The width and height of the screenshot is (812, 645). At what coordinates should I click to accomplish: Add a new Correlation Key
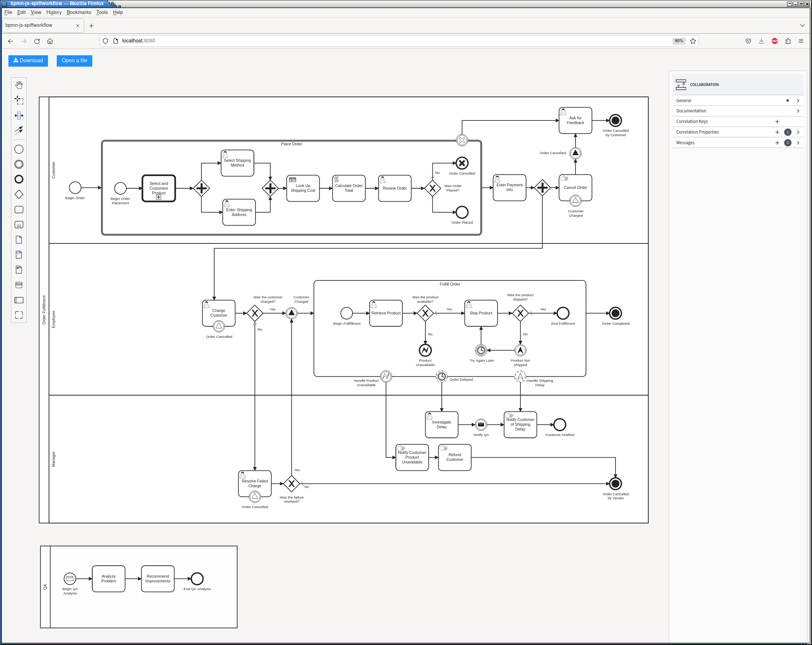coord(777,122)
